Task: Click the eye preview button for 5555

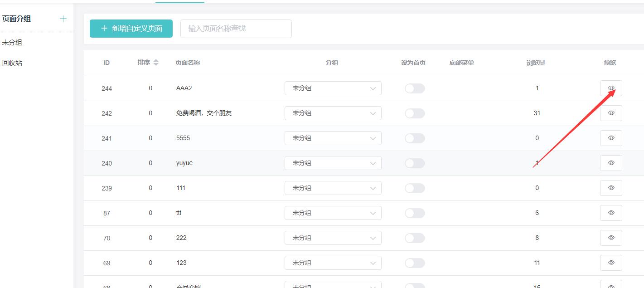Action: (x=611, y=138)
